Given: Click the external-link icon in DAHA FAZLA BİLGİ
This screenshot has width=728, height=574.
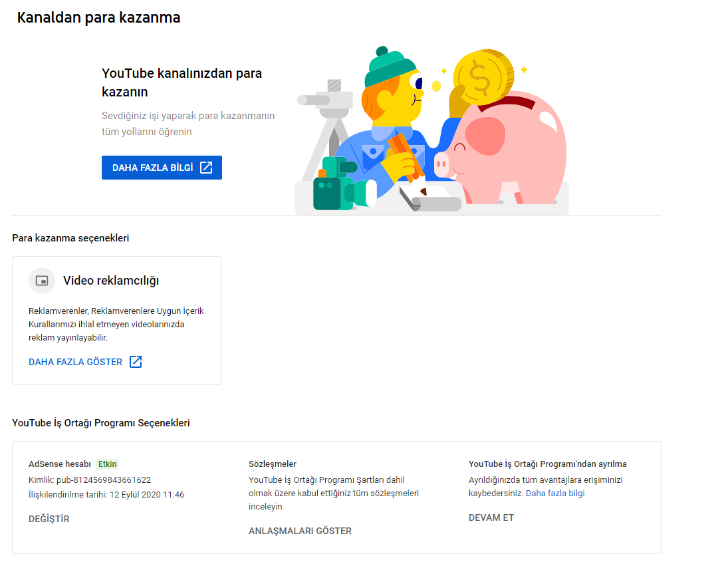Looking at the screenshot, I should [x=206, y=168].
